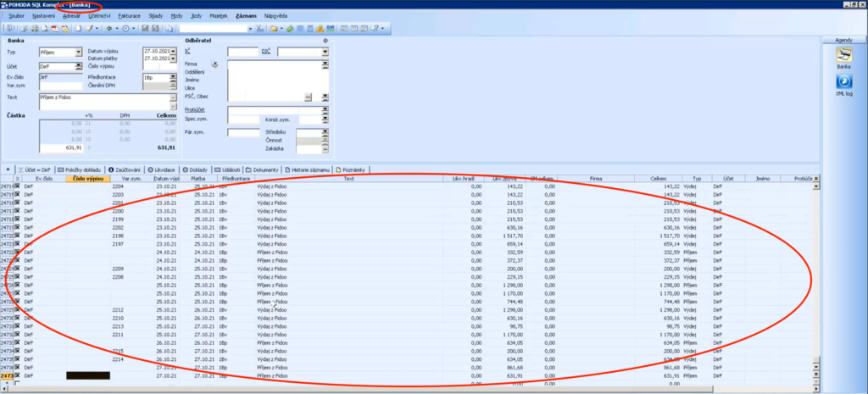Click the yellow folder toolbar icon
The width and height of the screenshot is (868, 394).
273,28
